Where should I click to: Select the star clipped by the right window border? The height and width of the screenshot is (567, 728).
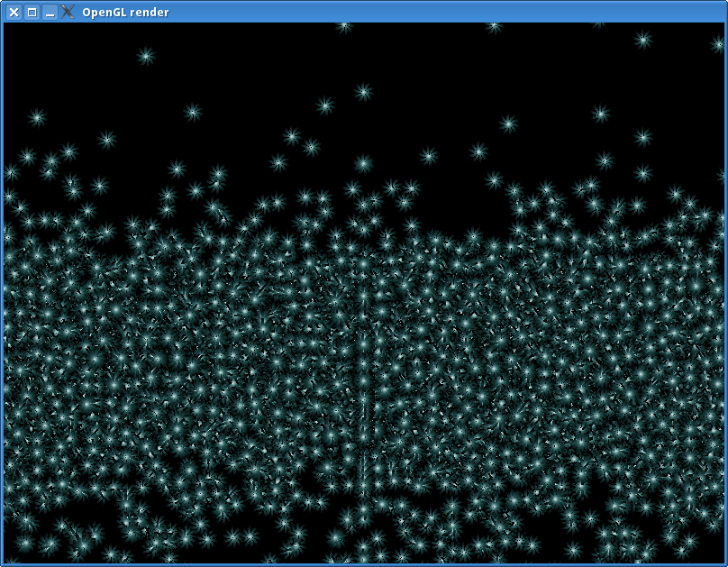pos(718,44)
